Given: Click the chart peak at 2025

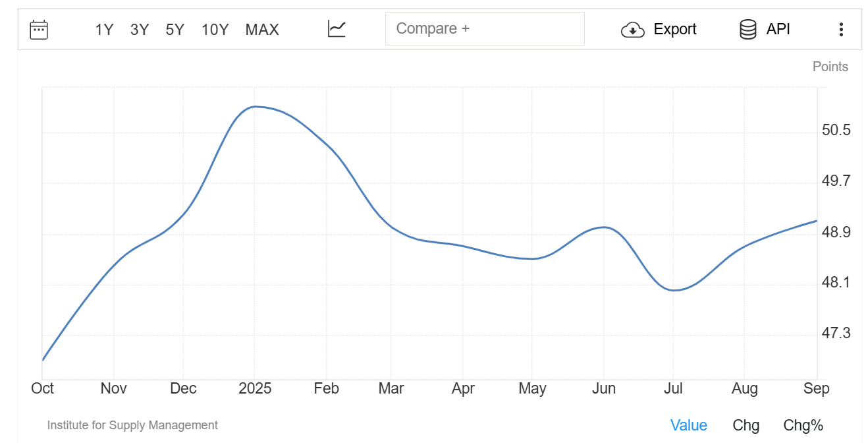Looking at the screenshot, I should pyautogui.click(x=256, y=107).
